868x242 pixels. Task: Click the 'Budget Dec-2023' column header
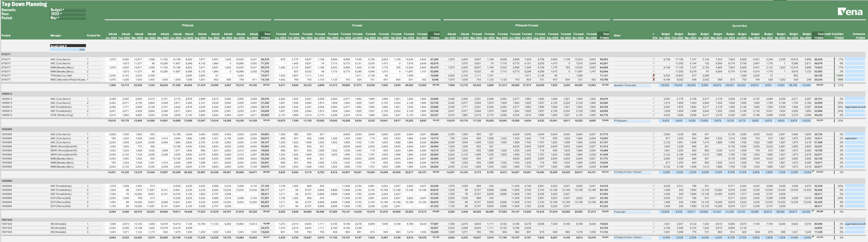click(x=806, y=36)
